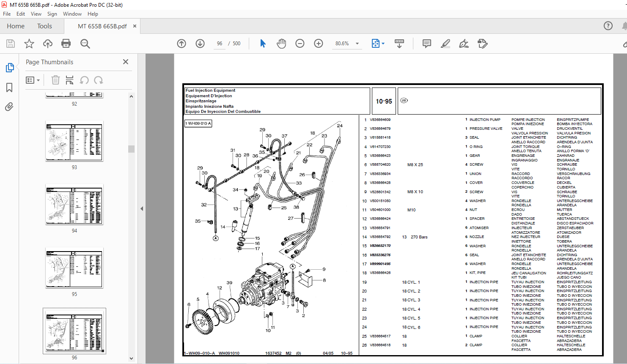Show Page Thumbnails sidebar icon
Screen dimensions: 627x364
tap(9, 68)
